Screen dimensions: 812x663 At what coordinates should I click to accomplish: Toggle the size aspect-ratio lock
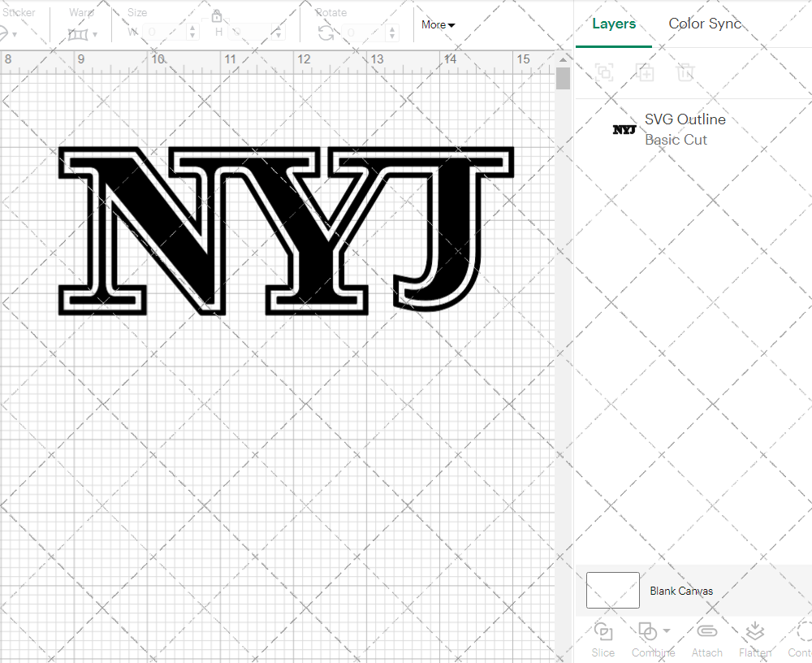click(x=217, y=16)
